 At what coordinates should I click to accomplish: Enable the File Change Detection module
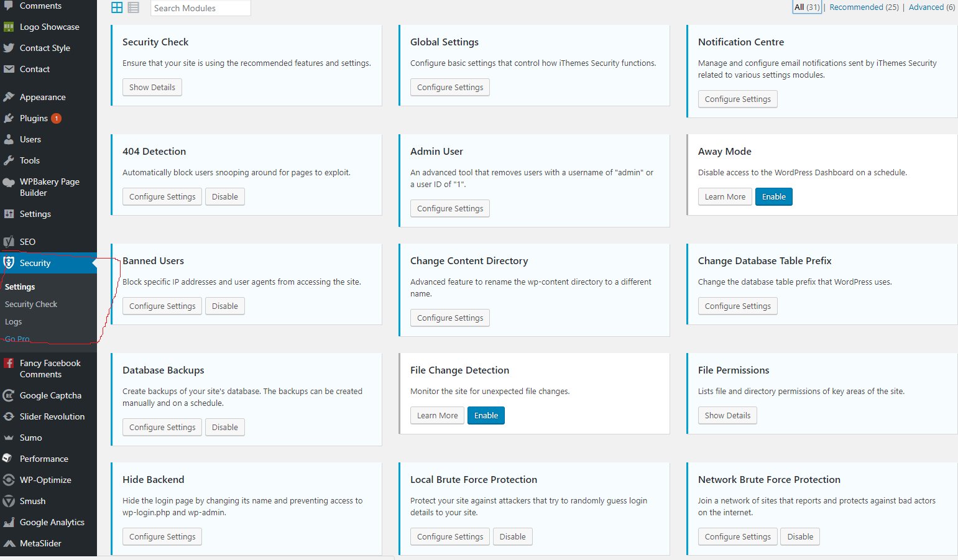[x=486, y=416]
